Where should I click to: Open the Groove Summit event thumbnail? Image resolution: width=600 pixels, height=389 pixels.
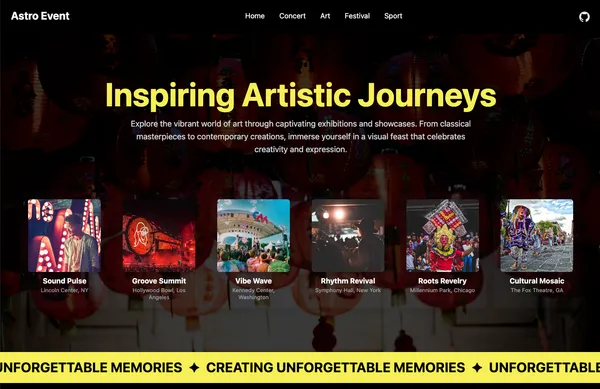[x=159, y=236]
